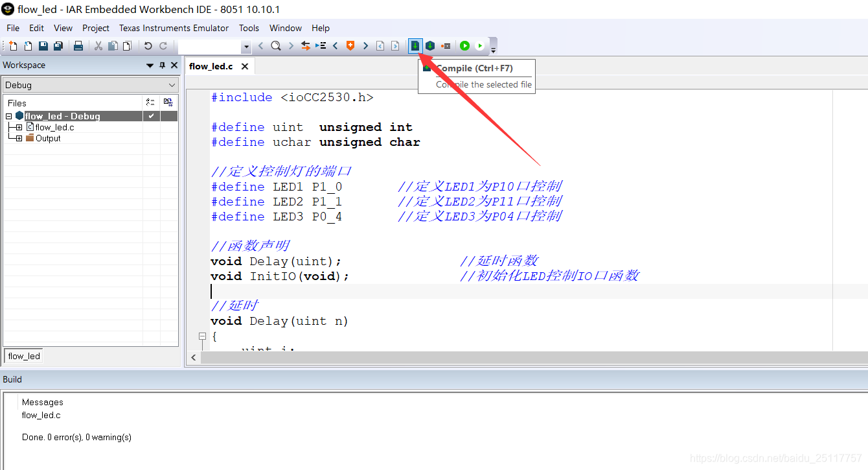This screenshot has width=868, height=470.
Task: Save all files toolbar icon
Action: (x=58, y=46)
